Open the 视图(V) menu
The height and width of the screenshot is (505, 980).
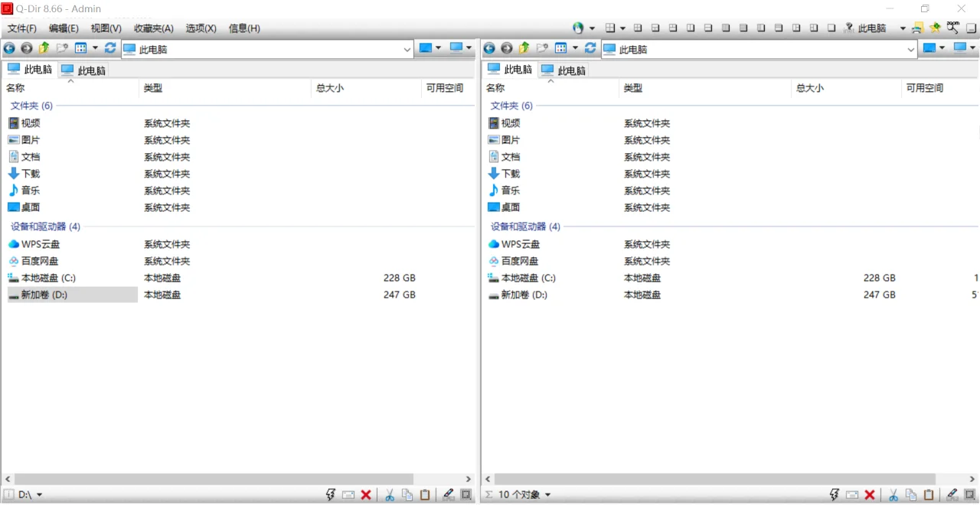(x=106, y=28)
